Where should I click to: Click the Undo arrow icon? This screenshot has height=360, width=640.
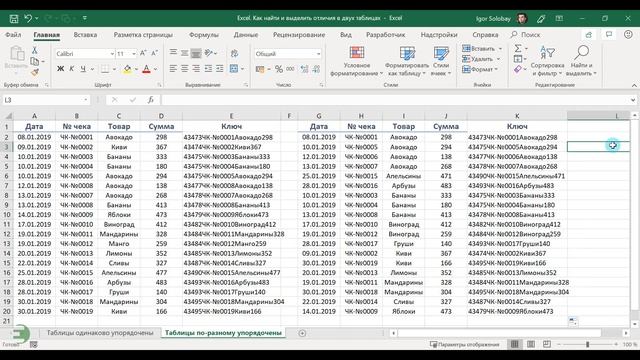pyautogui.click(x=28, y=18)
